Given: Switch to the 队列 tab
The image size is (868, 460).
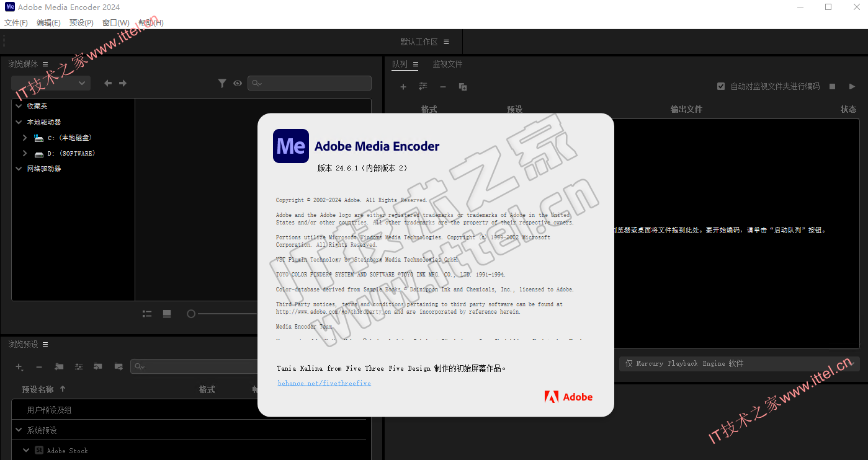Looking at the screenshot, I should pyautogui.click(x=400, y=64).
